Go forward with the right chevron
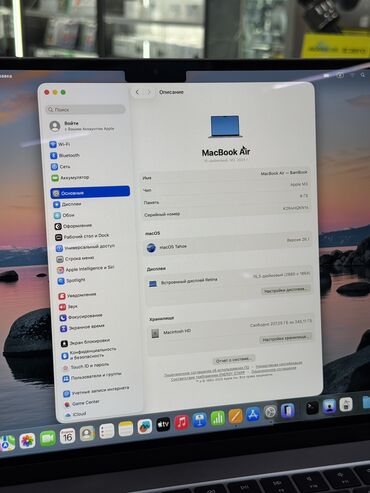 (x=149, y=92)
